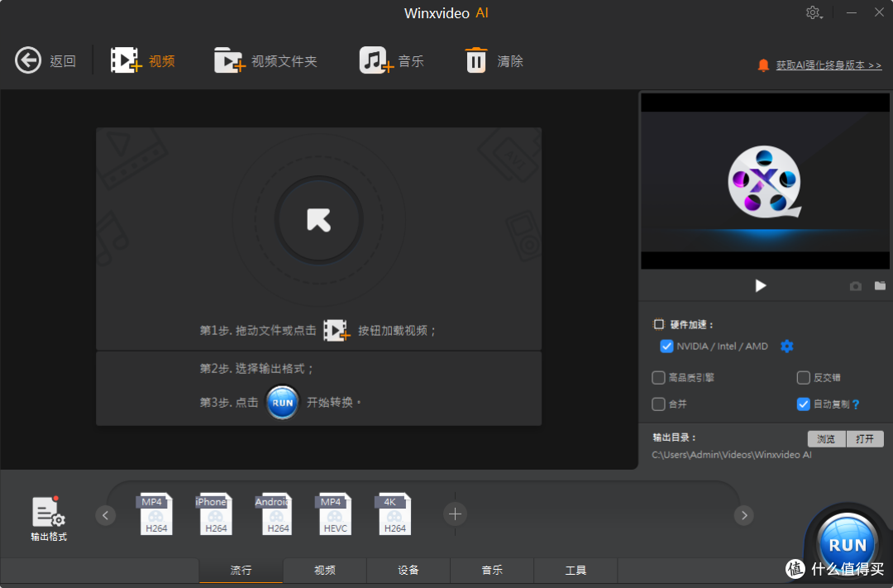Switch to the 音乐 format tab
893x588 pixels.
pos(492,571)
